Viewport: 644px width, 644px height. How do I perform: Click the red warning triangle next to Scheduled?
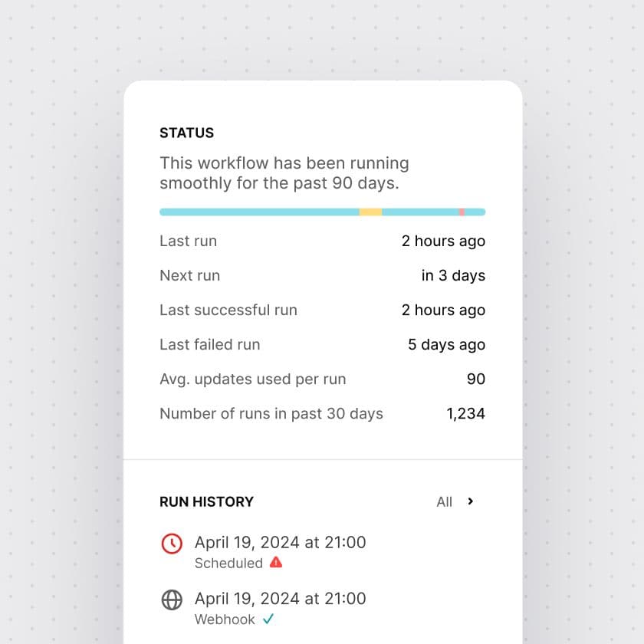[x=275, y=563]
